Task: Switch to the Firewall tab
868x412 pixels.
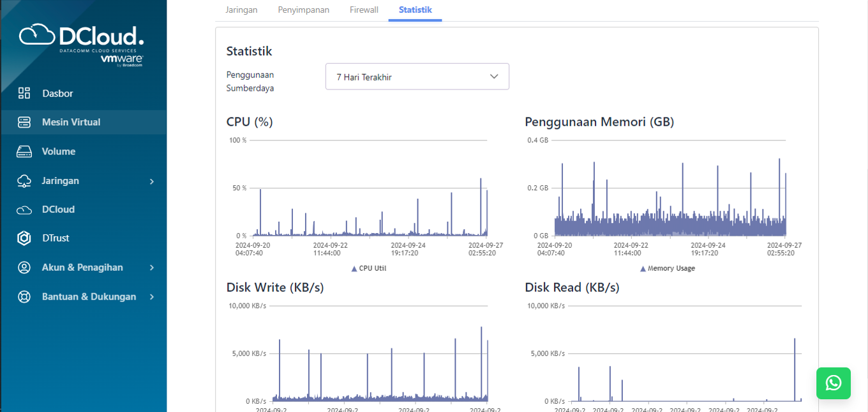Action: click(x=364, y=10)
